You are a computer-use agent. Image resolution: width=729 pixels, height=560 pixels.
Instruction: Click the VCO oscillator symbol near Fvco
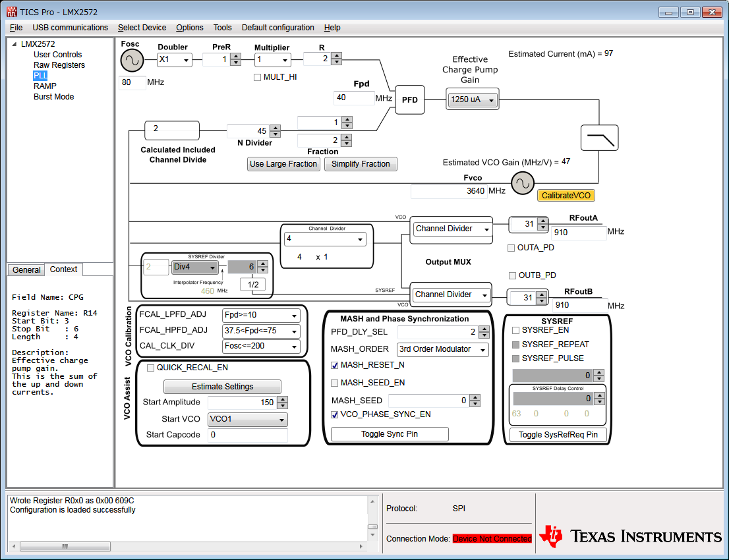(523, 184)
